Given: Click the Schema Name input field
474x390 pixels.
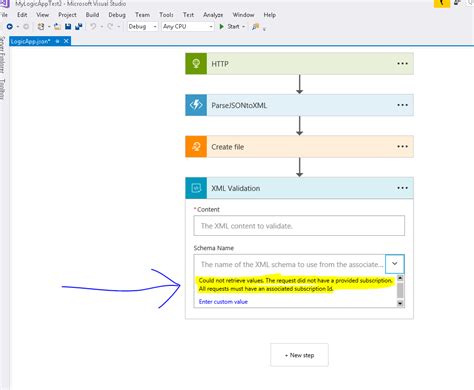Looking at the screenshot, I should tap(289, 264).
